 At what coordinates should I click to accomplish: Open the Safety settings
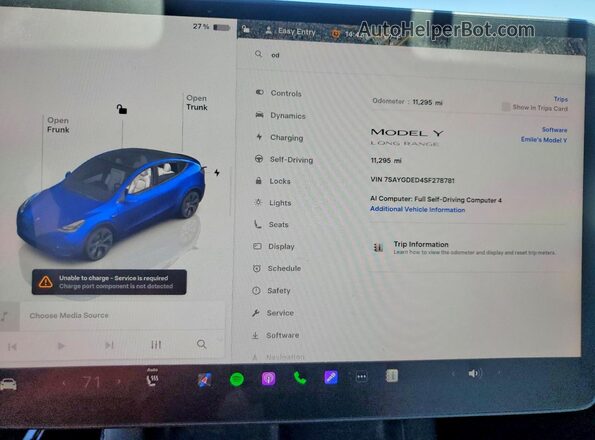click(x=272, y=291)
